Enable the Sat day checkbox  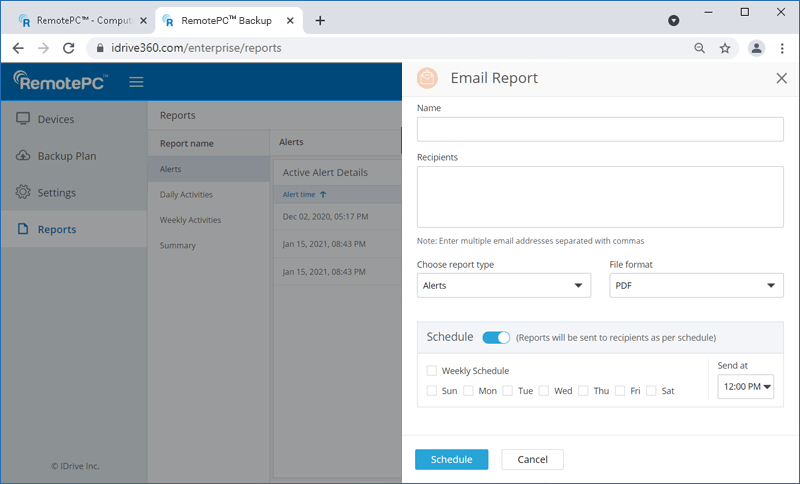click(x=651, y=391)
